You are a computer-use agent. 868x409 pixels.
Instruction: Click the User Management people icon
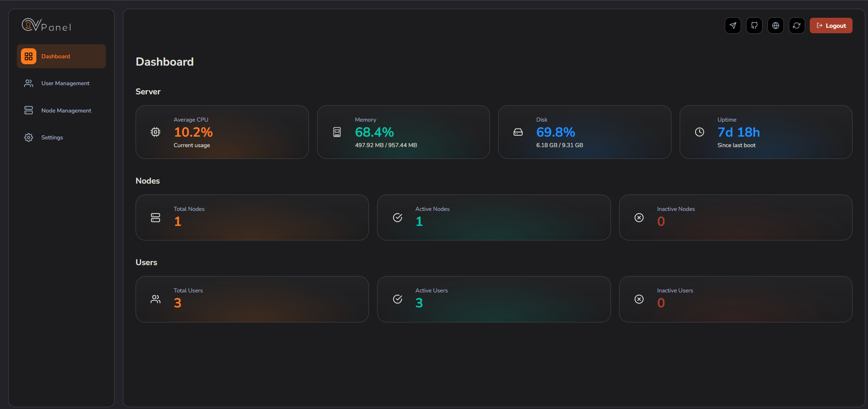point(29,83)
